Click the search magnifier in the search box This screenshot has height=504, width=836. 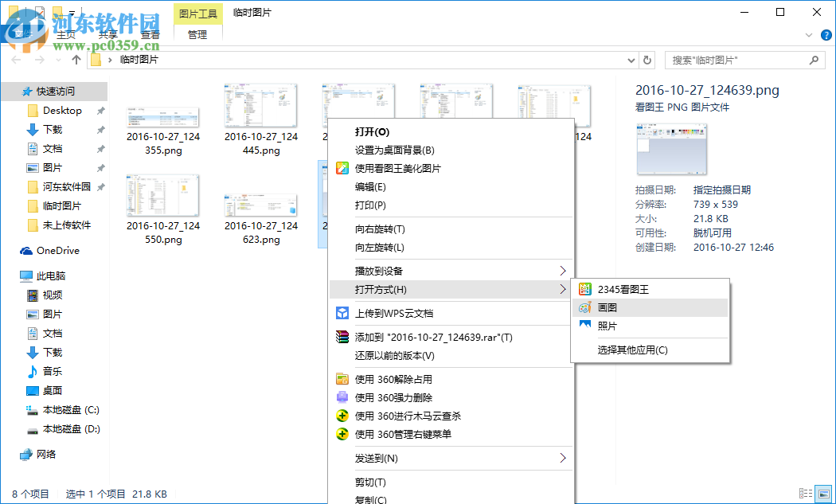[x=813, y=59]
